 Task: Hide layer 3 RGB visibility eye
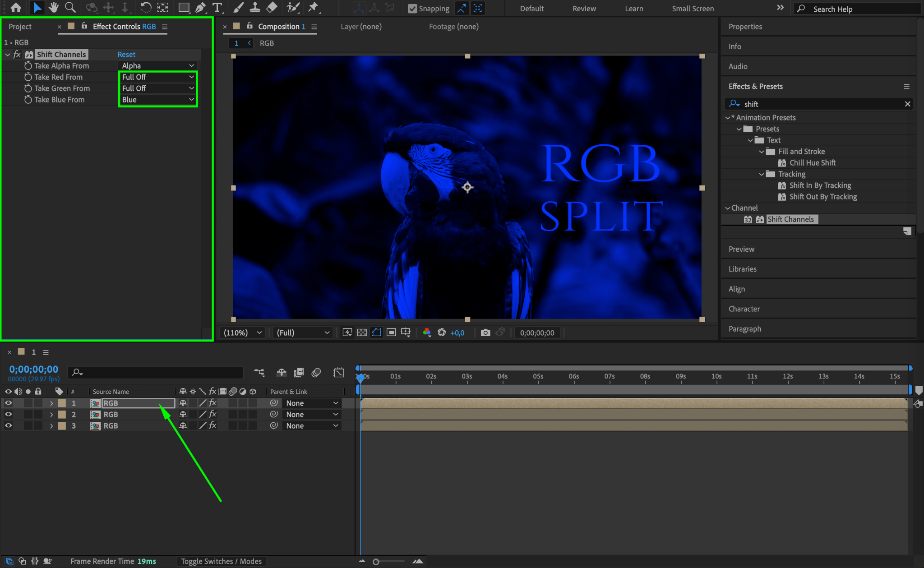[8, 425]
